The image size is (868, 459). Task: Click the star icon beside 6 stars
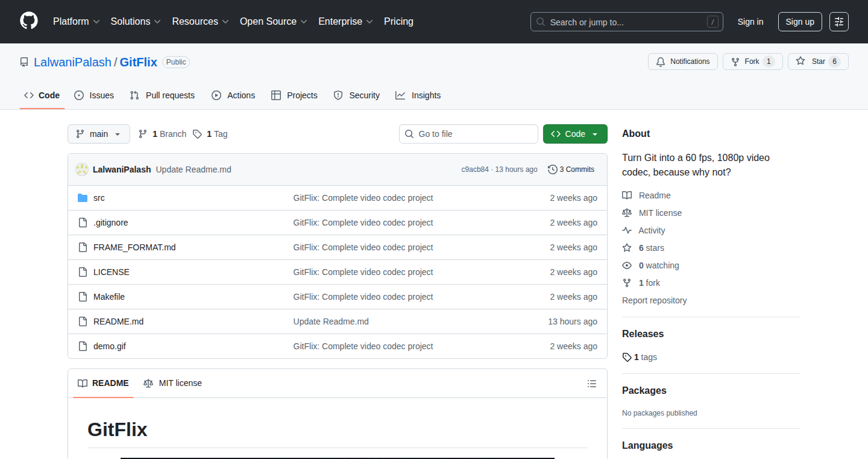(x=627, y=248)
